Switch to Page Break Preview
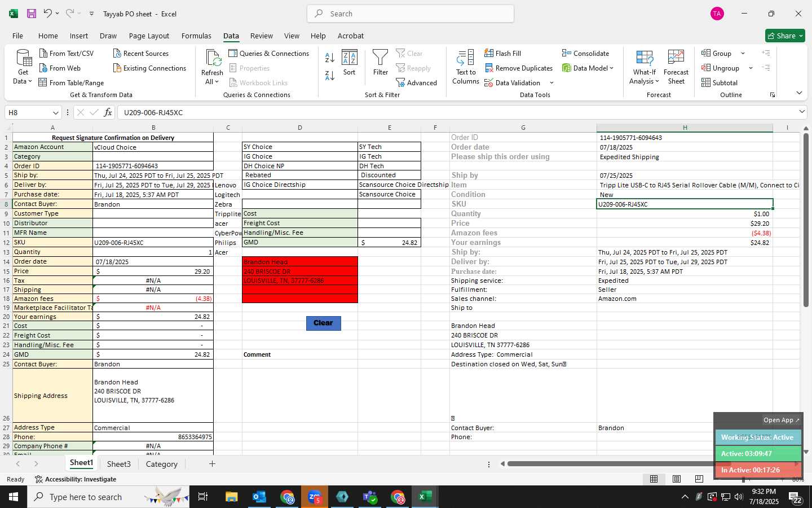This screenshot has width=812, height=508. coord(699,479)
